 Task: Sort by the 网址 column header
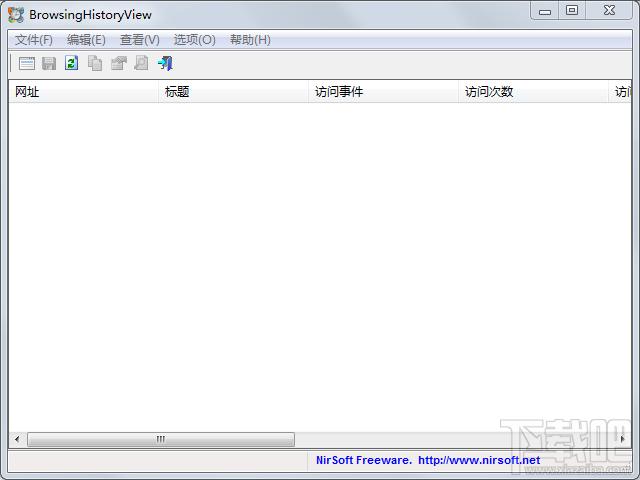coord(83,91)
